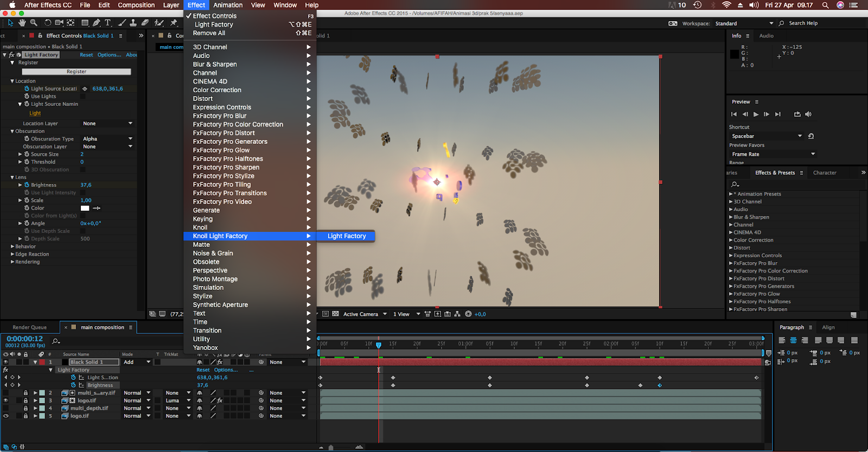
Task: Click the Light source name link
Action: pos(35,113)
